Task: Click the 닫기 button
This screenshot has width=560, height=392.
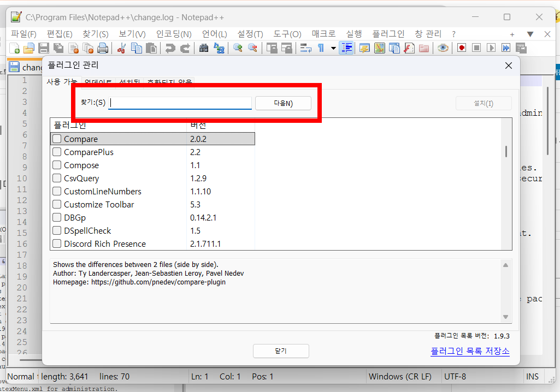Action: (281, 351)
